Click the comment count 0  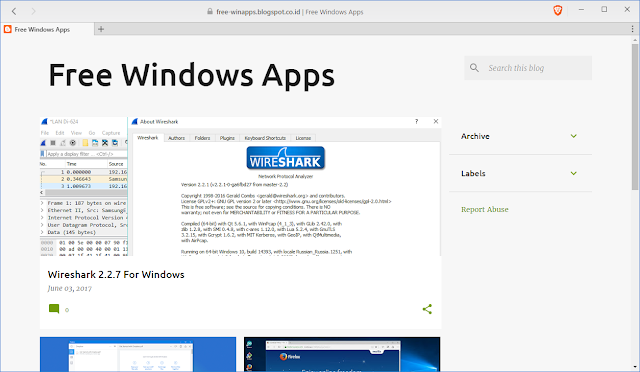coord(67,310)
